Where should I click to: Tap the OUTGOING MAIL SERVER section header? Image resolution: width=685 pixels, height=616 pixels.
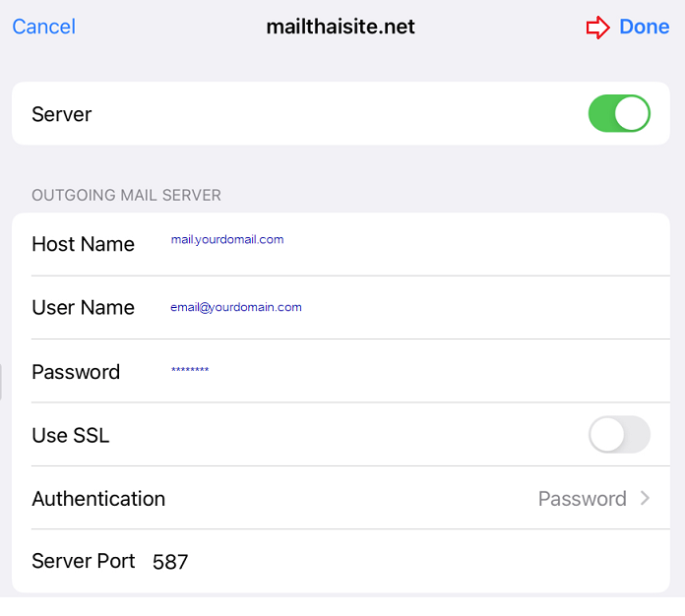click(x=126, y=195)
